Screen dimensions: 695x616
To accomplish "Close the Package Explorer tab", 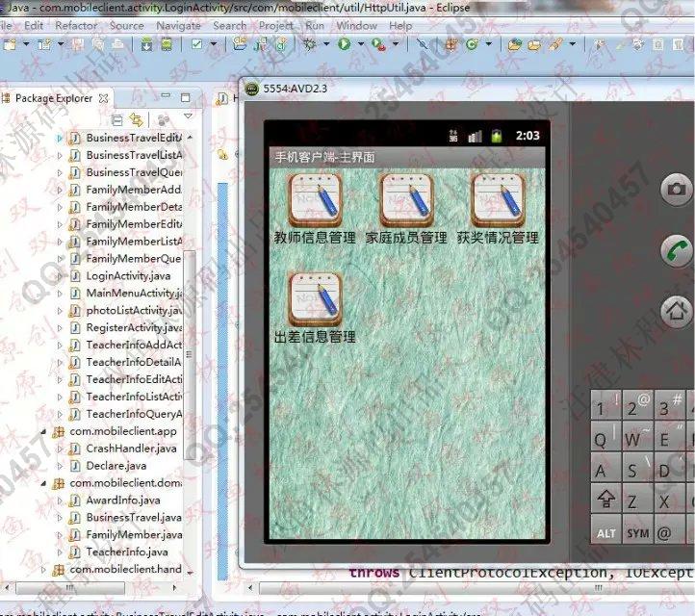I will point(104,98).
